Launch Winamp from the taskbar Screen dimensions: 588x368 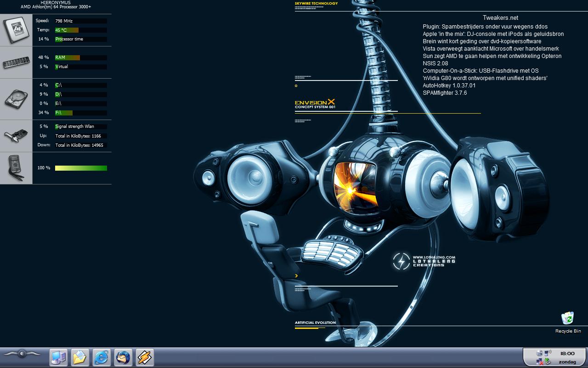[145, 357]
